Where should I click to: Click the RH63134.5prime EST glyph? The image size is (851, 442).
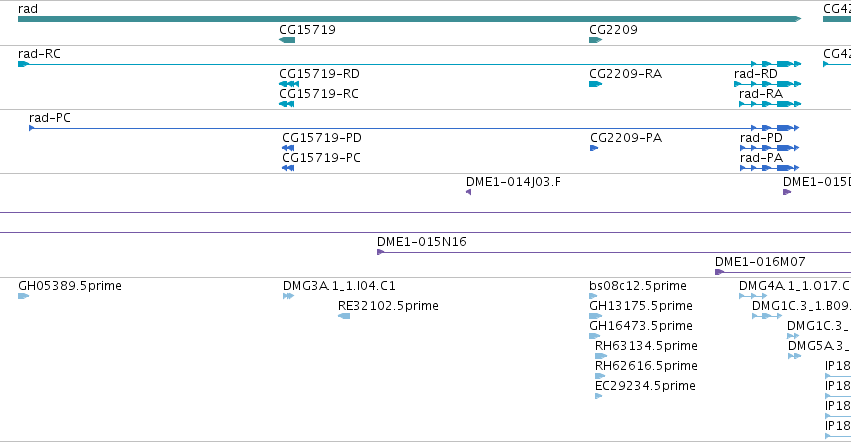pyautogui.click(x=601, y=357)
